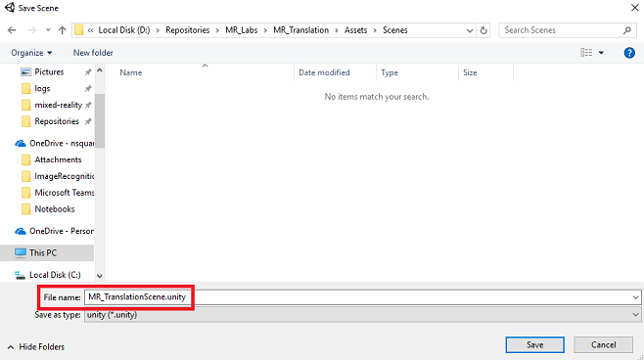This screenshot has width=644, height=360.
Task: Select Pictures in the navigation pane
Action: (x=49, y=71)
